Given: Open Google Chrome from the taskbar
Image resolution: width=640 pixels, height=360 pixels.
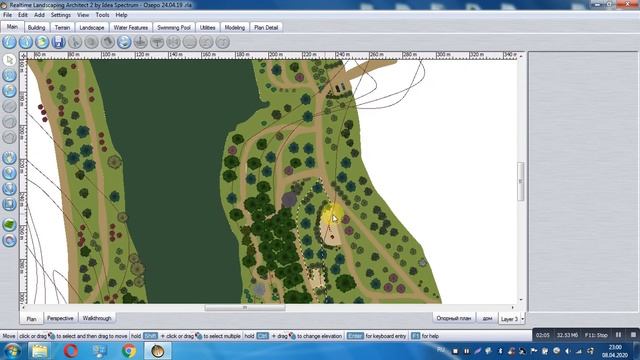Looking at the screenshot, I should point(129,351).
